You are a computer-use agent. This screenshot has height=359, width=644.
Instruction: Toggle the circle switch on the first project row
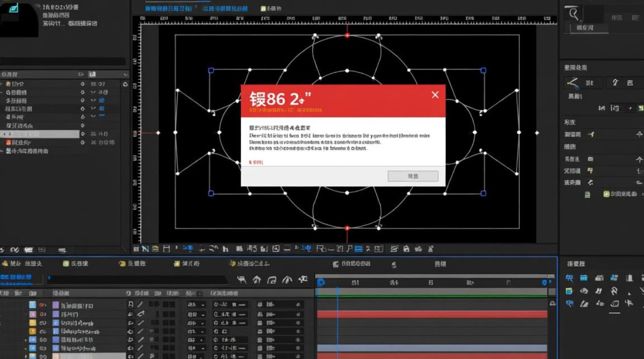coord(83,84)
